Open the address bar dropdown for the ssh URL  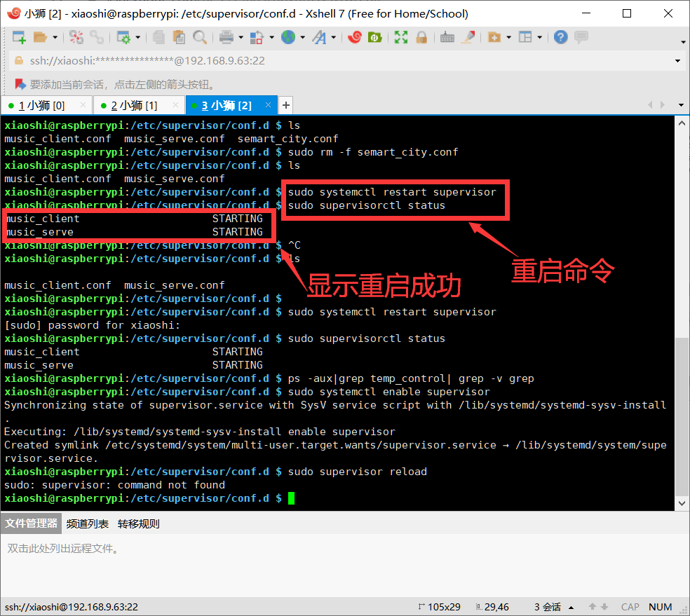(677, 61)
